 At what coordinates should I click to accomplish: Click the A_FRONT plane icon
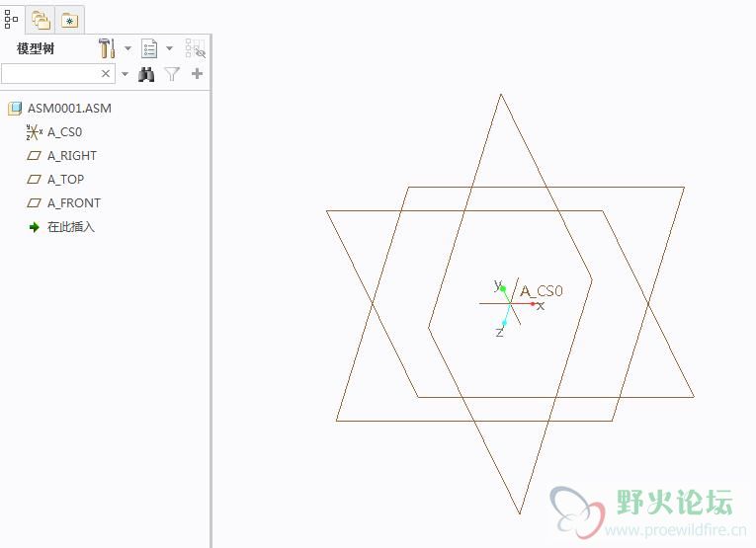coord(35,203)
